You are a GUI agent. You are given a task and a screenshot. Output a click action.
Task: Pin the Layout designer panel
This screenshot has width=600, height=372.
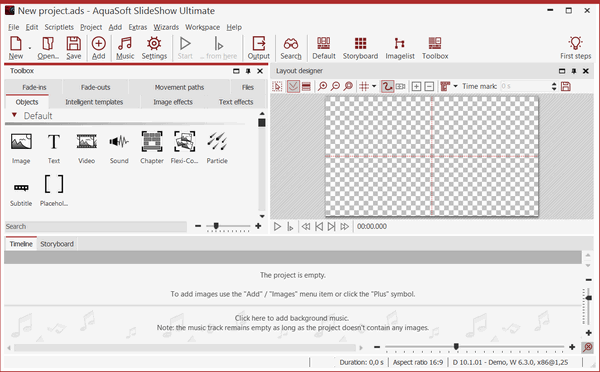574,71
